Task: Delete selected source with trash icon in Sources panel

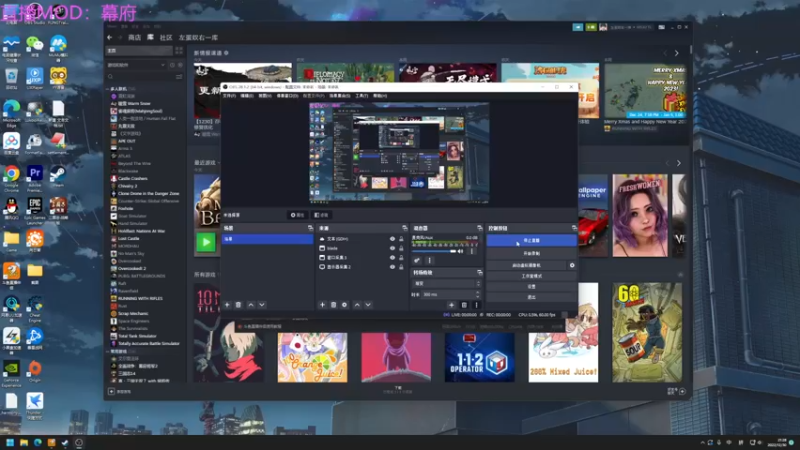Action: [333, 305]
